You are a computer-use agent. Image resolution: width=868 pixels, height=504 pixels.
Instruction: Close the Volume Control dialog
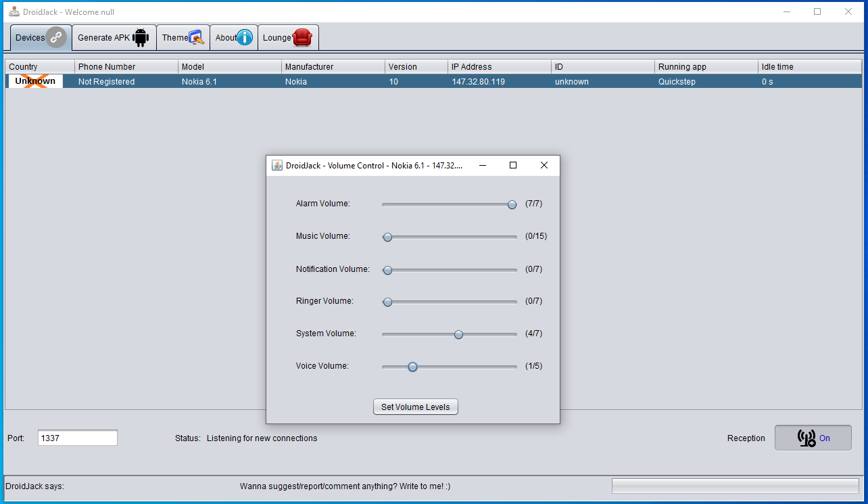tap(544, 165)
